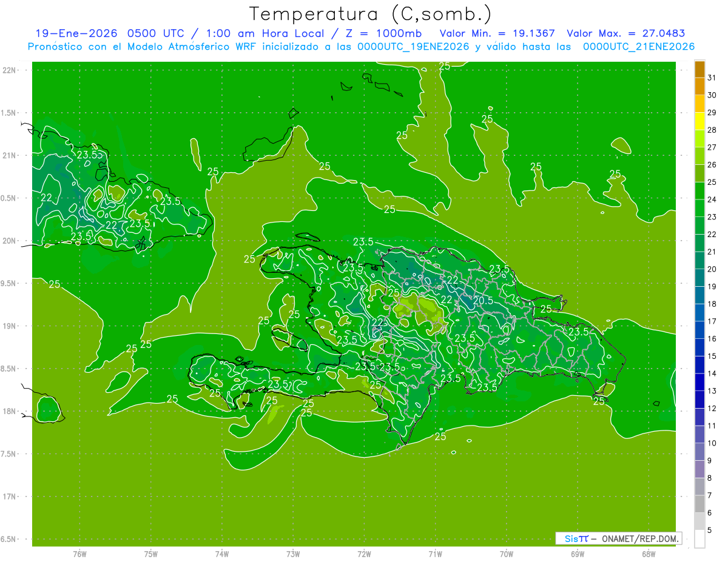Select the date text '19-Ene-2026'
The height and width of the screenshot is (562, 728).
coord(76,33)
